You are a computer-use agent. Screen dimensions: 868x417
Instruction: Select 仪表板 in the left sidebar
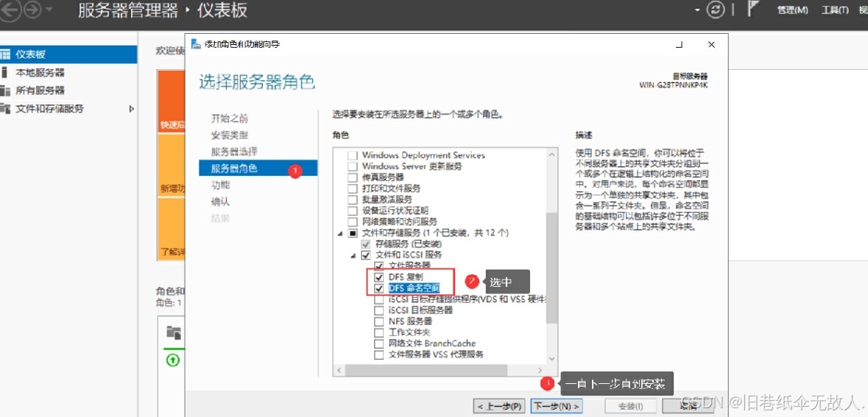[x=68, y=54]
